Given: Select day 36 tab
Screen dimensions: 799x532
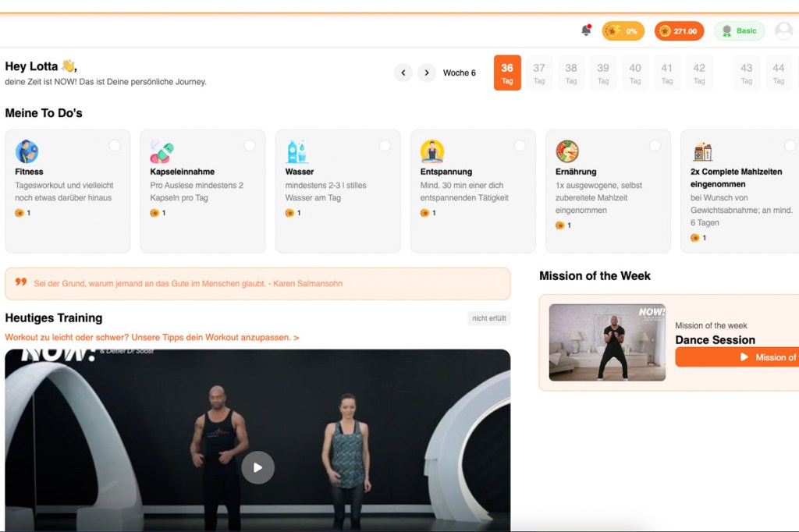Looking at the screenshot, I should pos(507,73).
